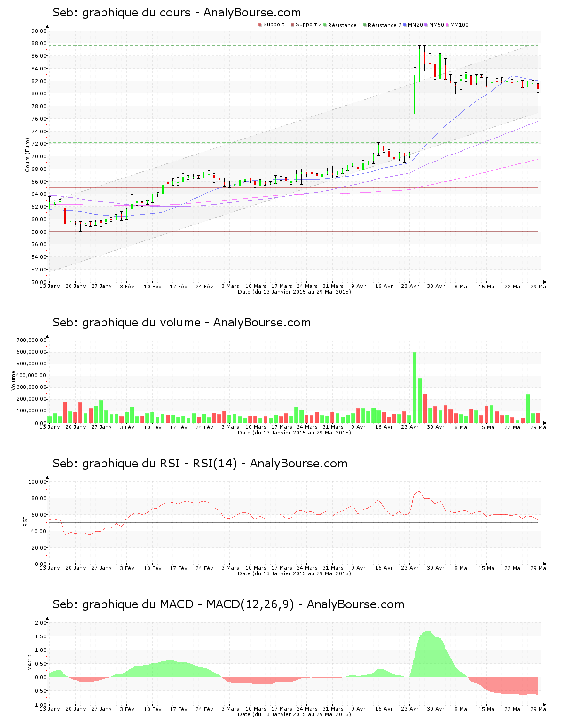Click the '600,000.00' volume axis label
The image size is (564, 728).
[x=31, y=352]
